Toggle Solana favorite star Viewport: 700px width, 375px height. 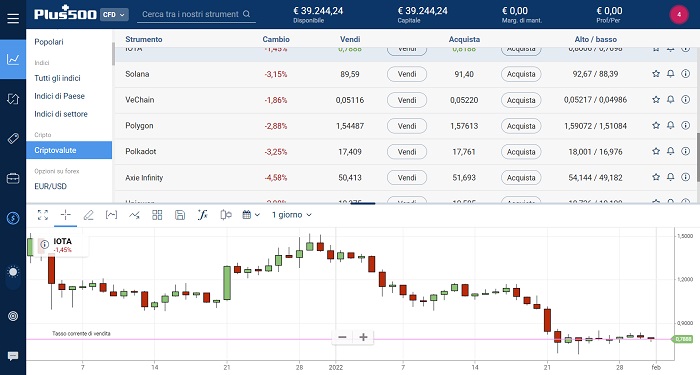pyautogui.click(x=656, y=74)
